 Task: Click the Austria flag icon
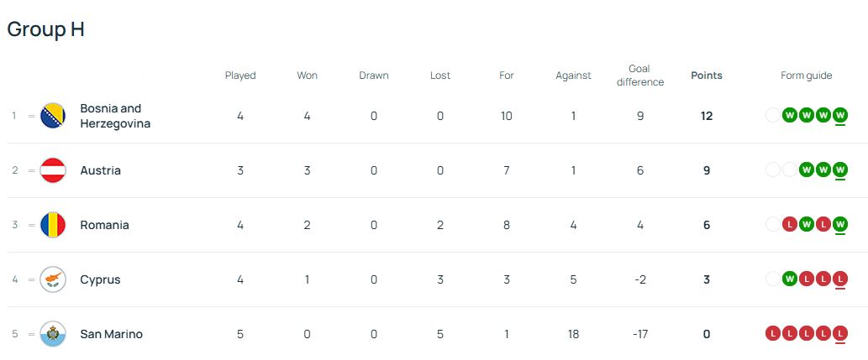point(53,170)
